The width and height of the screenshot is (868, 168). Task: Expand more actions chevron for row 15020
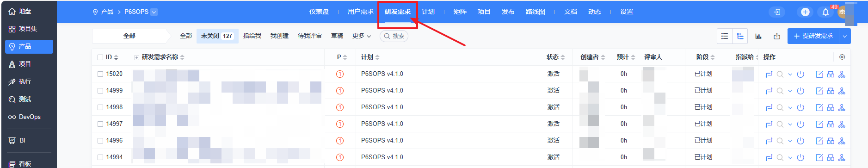click(x=790, y=74)
